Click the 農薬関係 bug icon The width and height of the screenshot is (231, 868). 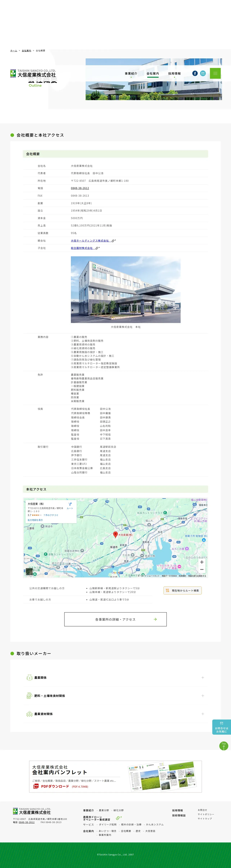29,678
